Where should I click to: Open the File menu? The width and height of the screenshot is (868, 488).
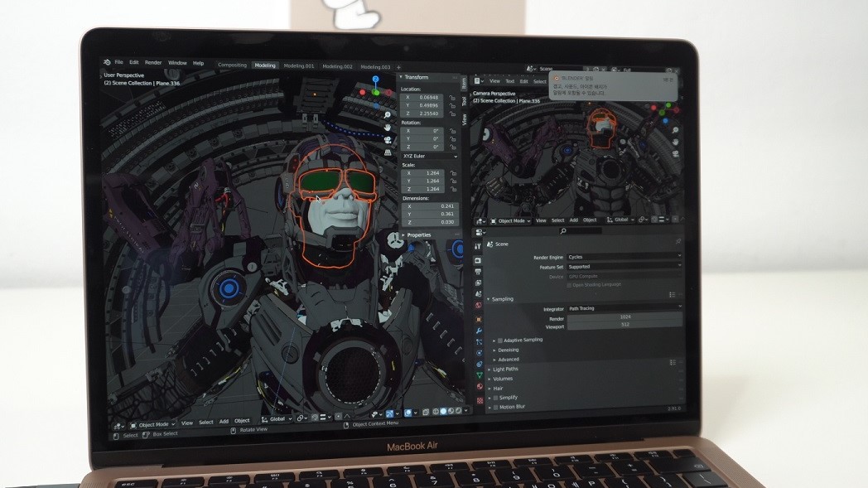click(118, 63)
